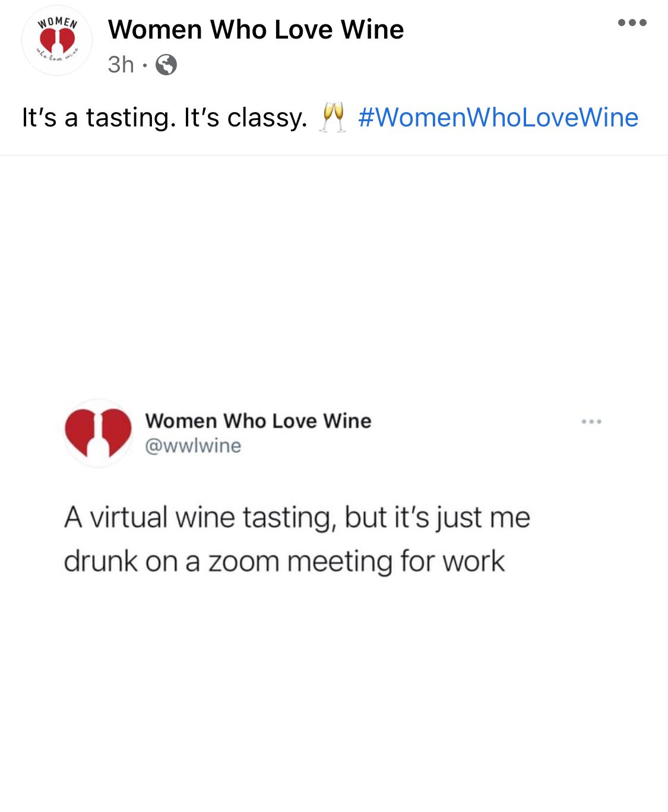This screenshot has width=668, height=812.
Task: Open the Women Who Love Wine page avatar
Action: coord(57,40)
